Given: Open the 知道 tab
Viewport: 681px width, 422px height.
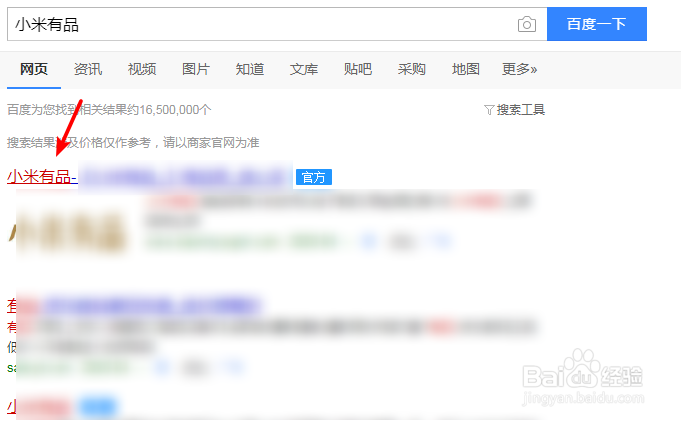Looking at the screenshot, I should (x=250, y=69).
